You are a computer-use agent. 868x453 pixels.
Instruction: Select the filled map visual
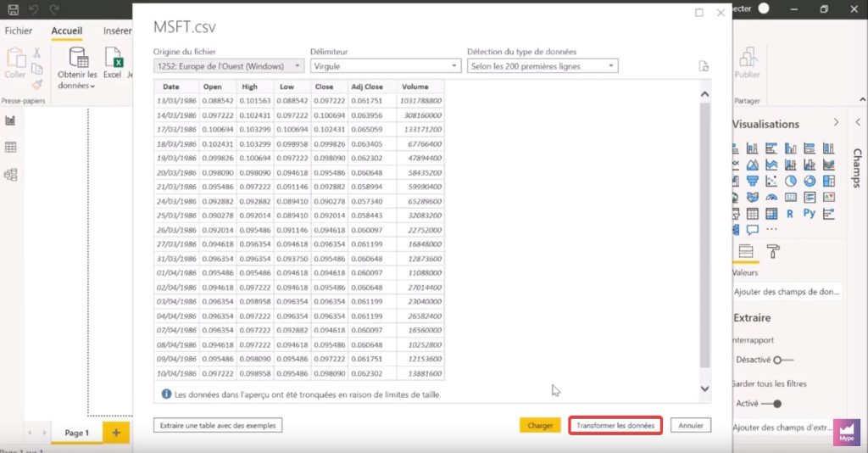coord(752,197)
